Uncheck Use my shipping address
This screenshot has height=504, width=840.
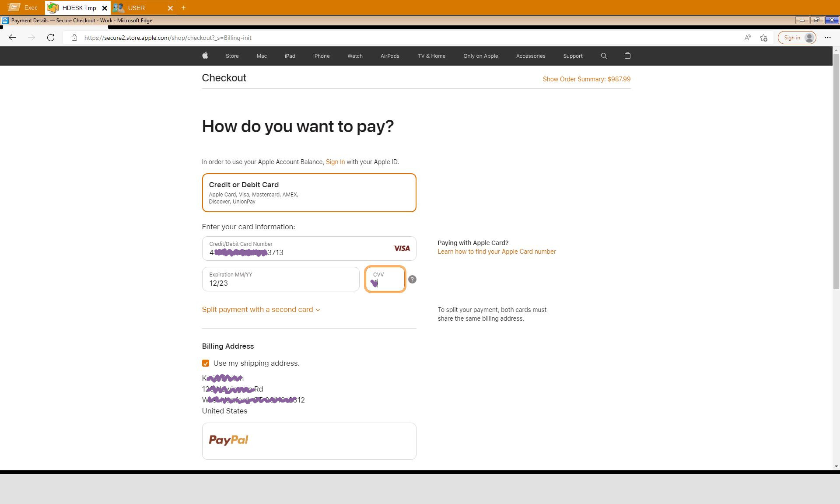[206, 363]
